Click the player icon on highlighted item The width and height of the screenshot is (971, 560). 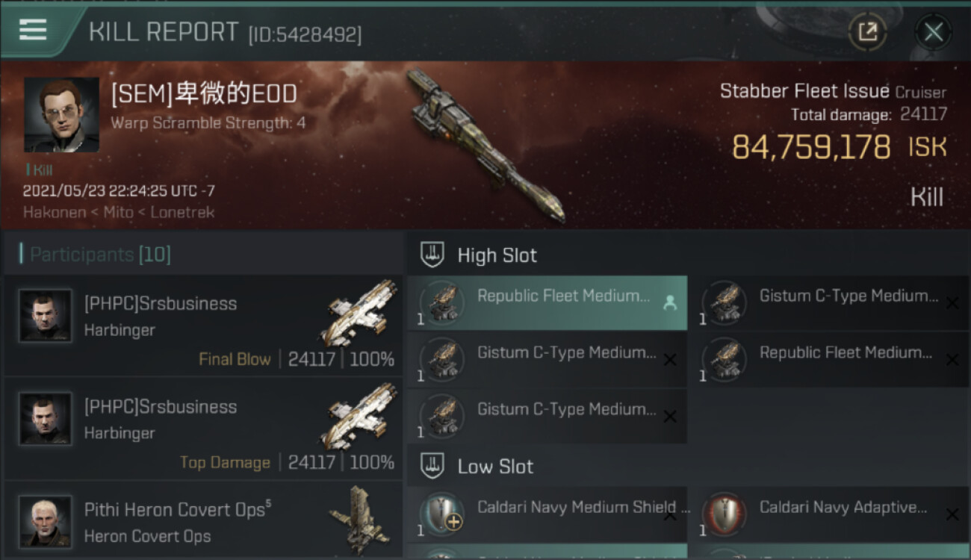(670, 302)
